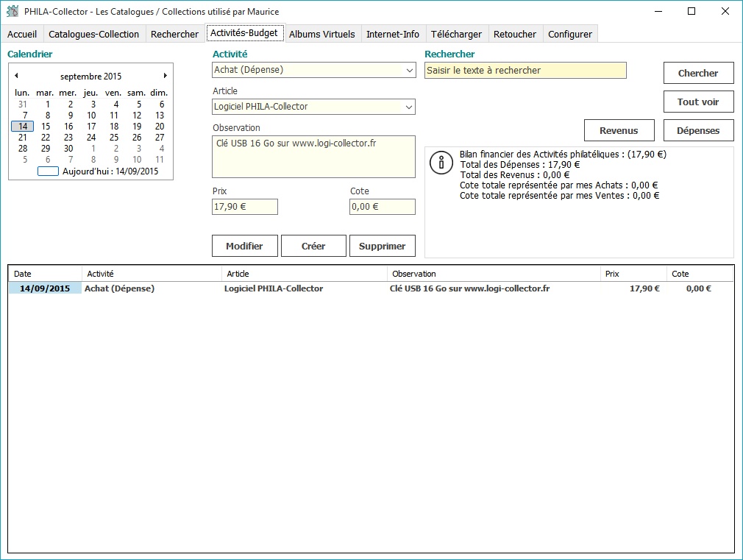Click the Tout voir button

pyautogui.click(x=698, y=102)
